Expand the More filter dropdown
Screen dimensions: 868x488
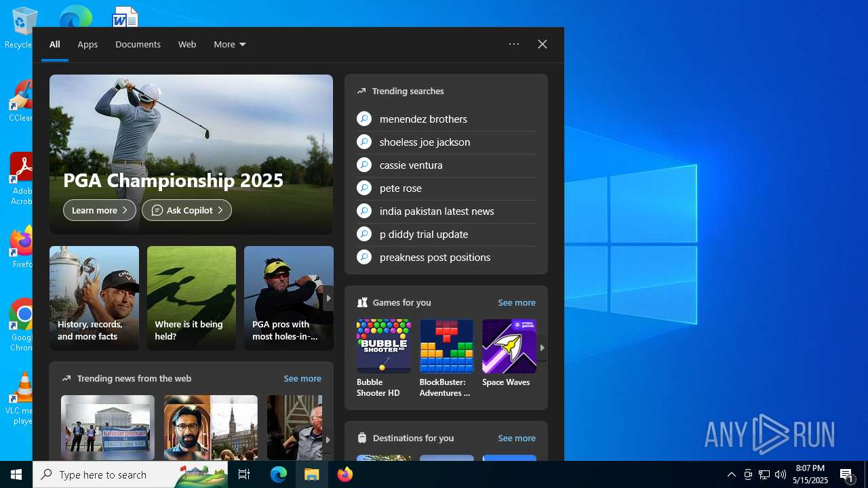[x=230, y=44]
